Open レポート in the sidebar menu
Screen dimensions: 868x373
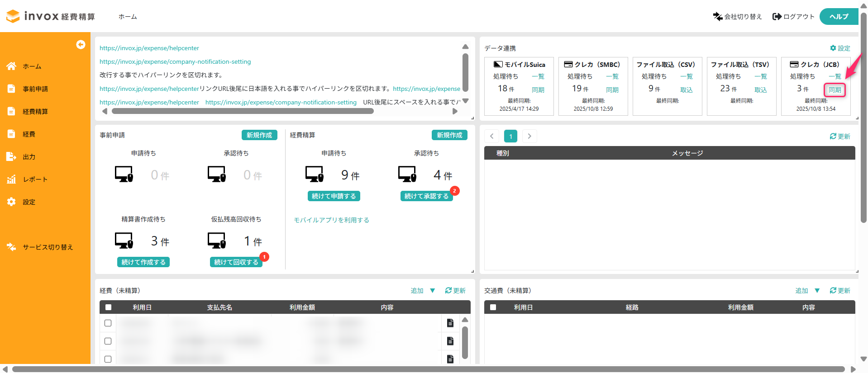(x=35, y=179)
